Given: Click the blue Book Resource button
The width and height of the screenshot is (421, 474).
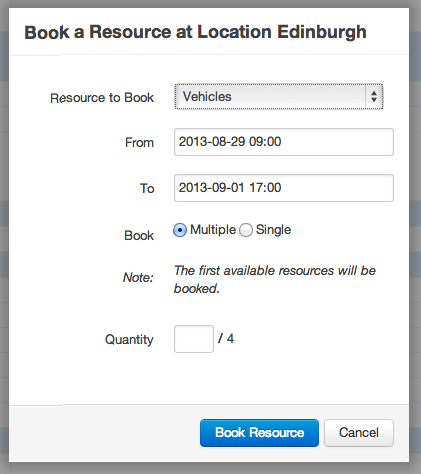Looking at the screenshot, I should (259, 433).
